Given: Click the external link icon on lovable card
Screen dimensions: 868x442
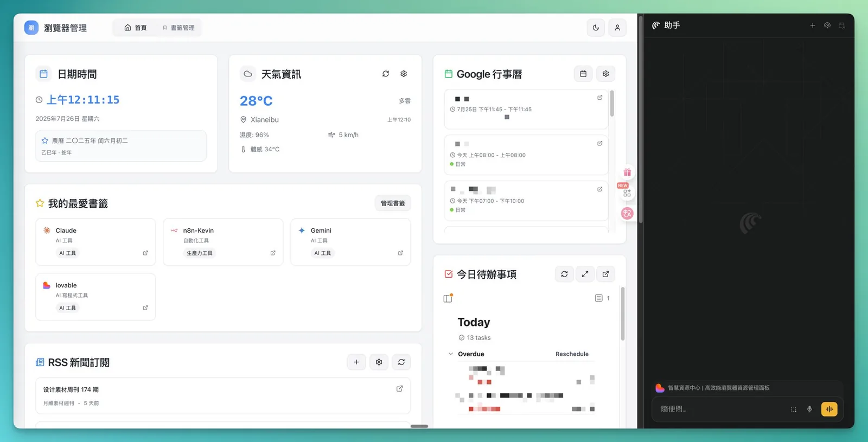Looking at the screenshot, I should pyautogui.click(x=145, y=308).
